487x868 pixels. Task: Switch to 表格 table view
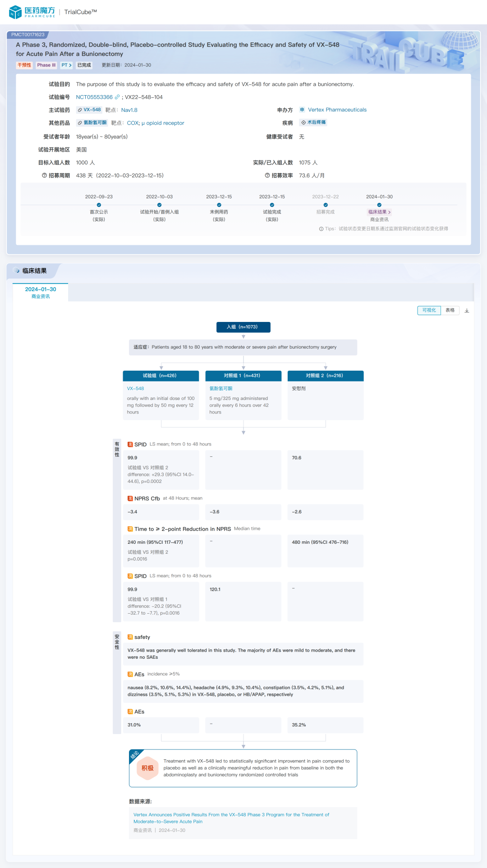pos(450,310)
